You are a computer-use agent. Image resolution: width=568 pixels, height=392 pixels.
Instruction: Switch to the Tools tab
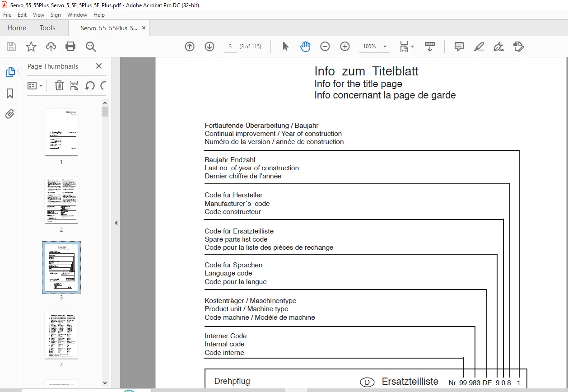[47, 28]
